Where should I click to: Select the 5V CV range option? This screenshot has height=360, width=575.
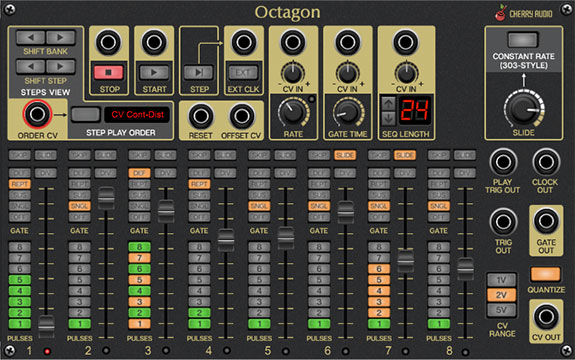coord(501,310)
